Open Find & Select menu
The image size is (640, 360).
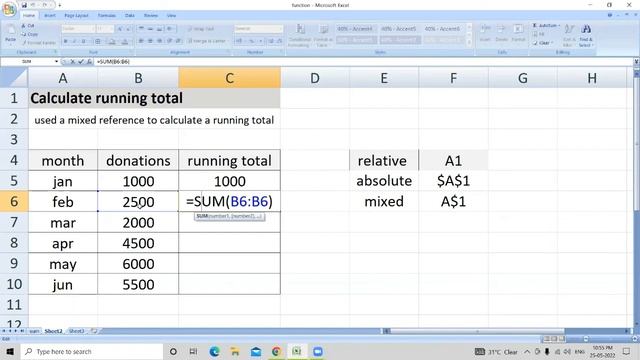586,35
